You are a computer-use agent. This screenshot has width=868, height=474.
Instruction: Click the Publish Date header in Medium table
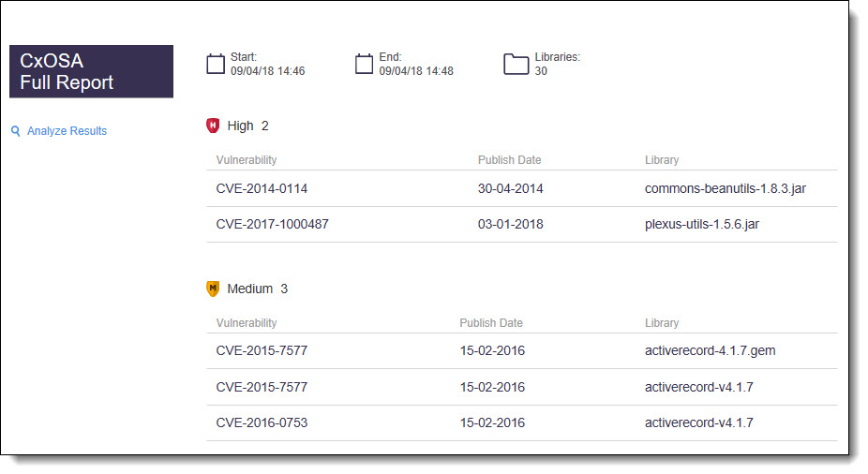(491, 323)
